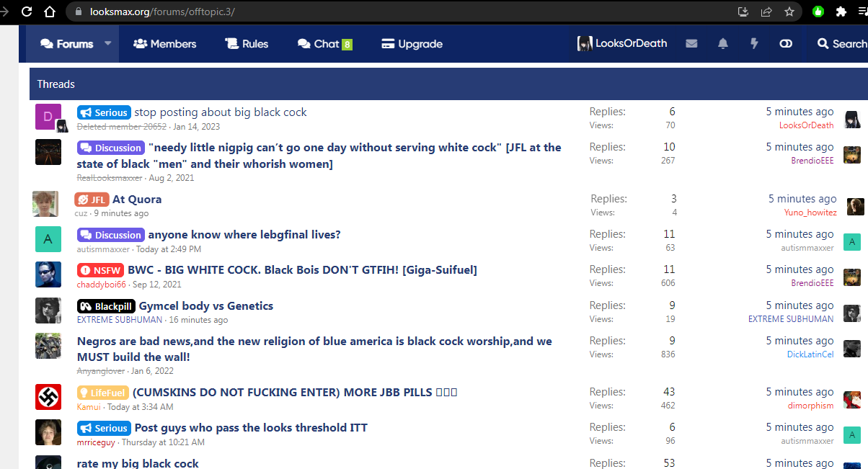Open last poster LooksOrDeath link
The height and width of the screenshot is (469, 868).
click(x=806, y=125)
